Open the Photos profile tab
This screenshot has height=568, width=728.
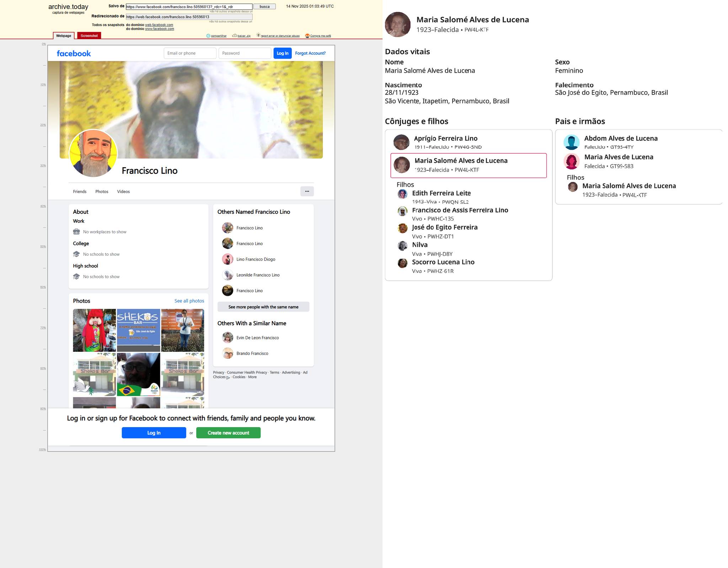pyautogui.click(x=102, y=191)
